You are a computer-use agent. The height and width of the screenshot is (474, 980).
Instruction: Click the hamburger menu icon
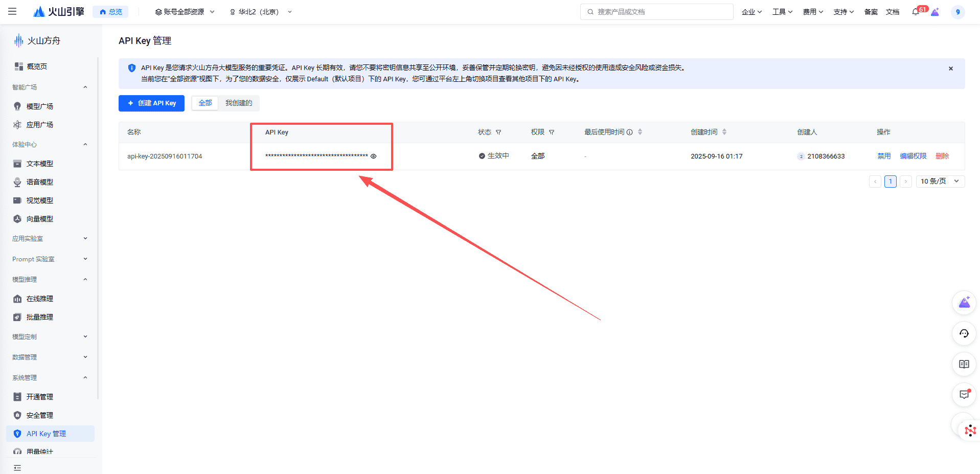(x=12, y=11)
